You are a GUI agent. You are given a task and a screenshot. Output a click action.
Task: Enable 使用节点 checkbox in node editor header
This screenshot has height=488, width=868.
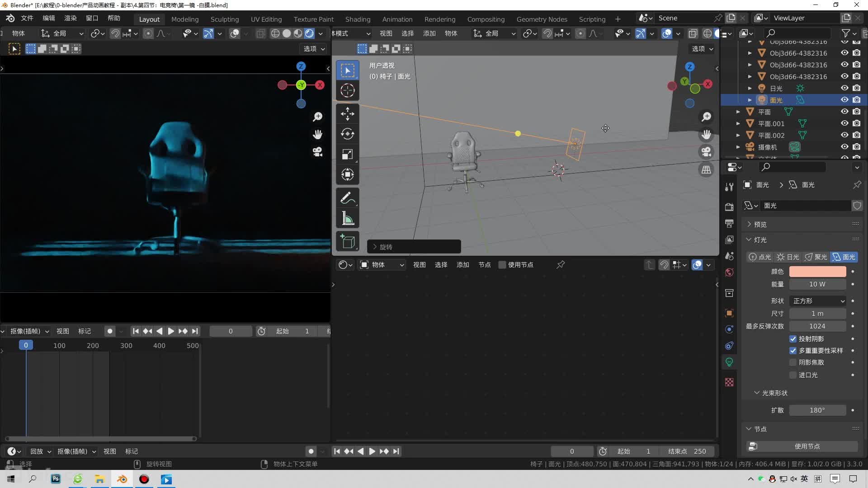[x=502, y=265]
